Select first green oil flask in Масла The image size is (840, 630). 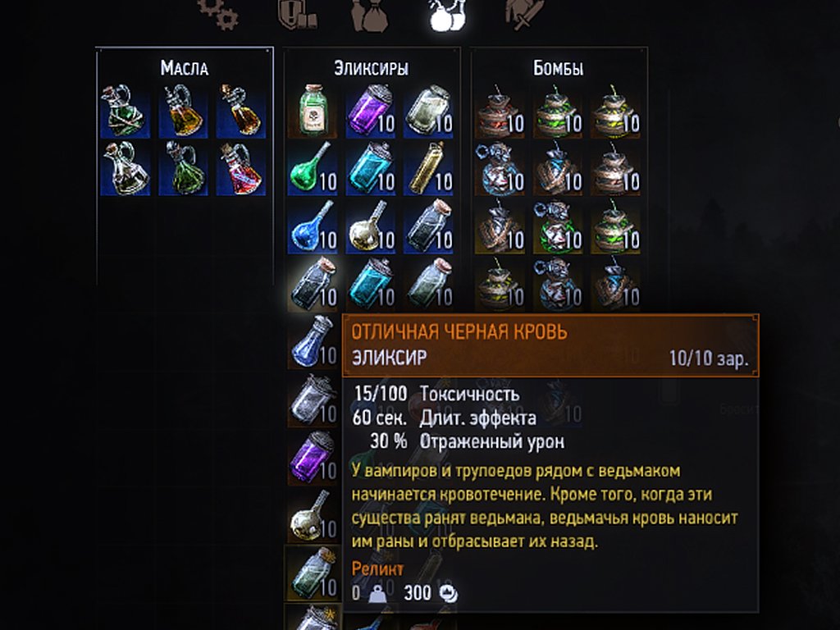pos(126,111)
